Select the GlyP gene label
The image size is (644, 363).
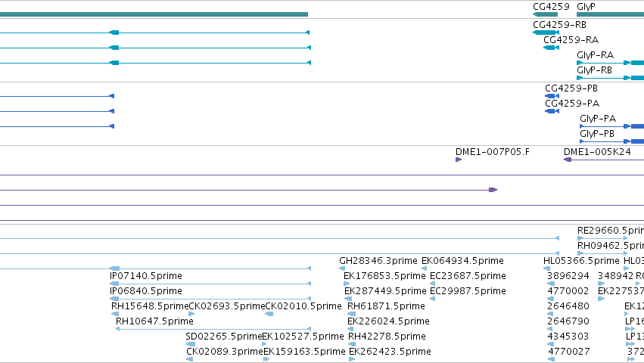tap(586, 7)
